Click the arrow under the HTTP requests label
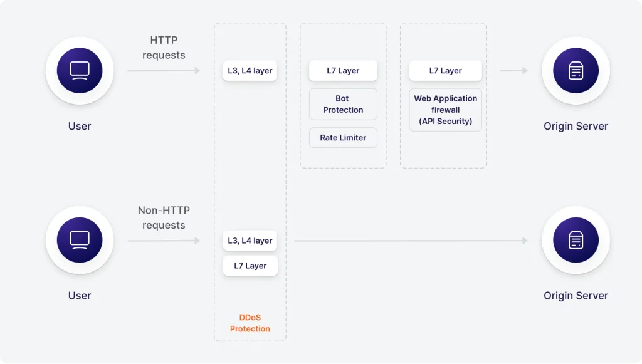 click(x=164, y=71)
